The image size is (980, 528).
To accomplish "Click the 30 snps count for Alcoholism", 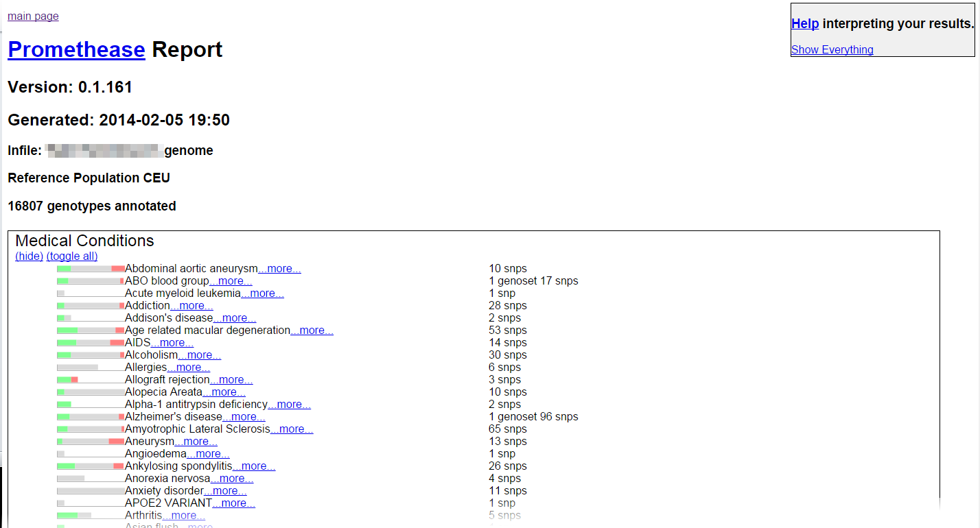I will [508, 355].
